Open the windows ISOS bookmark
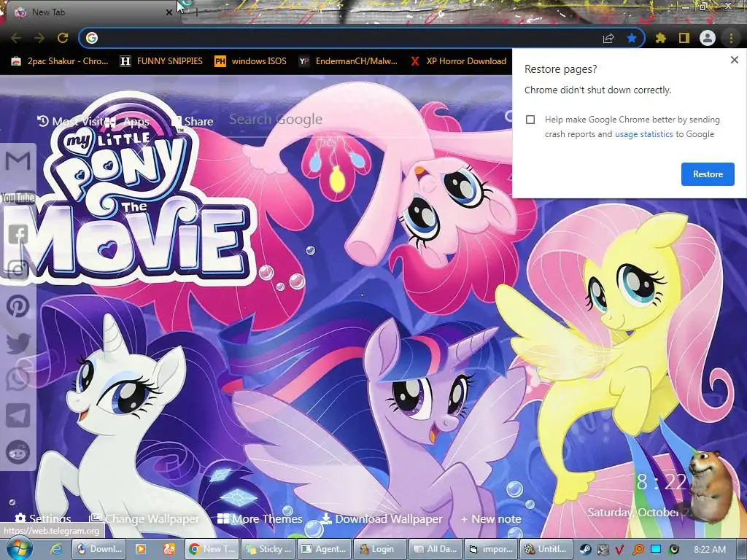The image size is (747, 560). [x=251, y=61]
